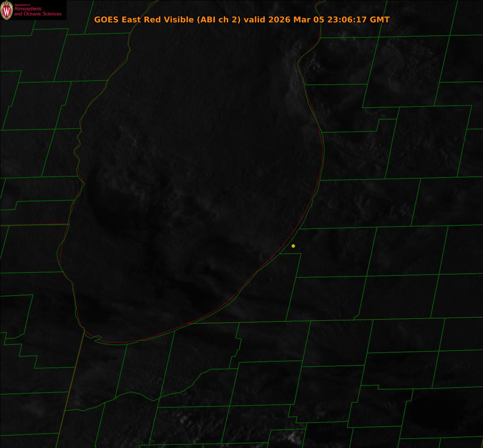This screenshot has height=448, width=483.
Task: Click the horizontal red dotted state line on left
Action: pyautogui.click(x=33, y=225)
